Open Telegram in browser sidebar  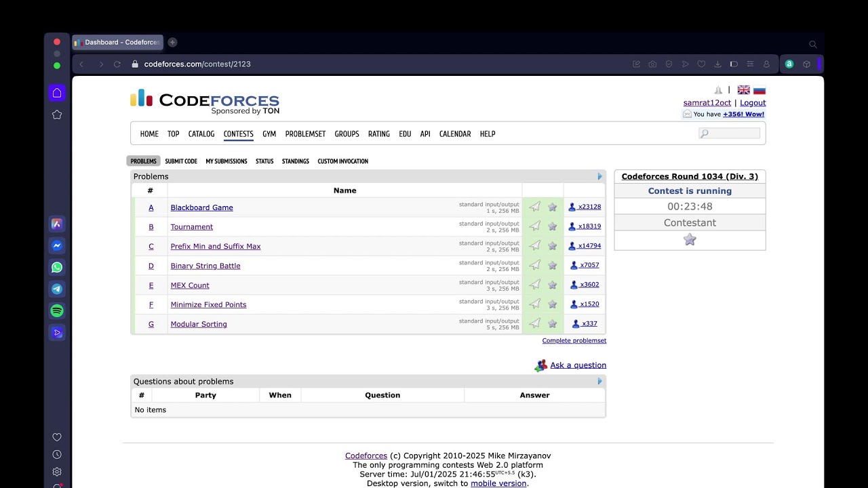(57, 289)
